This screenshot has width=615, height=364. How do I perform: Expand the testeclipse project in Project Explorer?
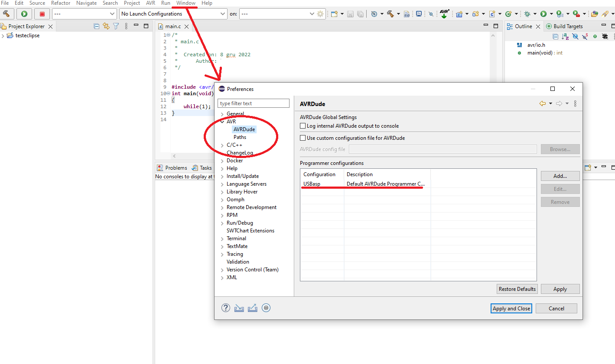tap(3, 35)
